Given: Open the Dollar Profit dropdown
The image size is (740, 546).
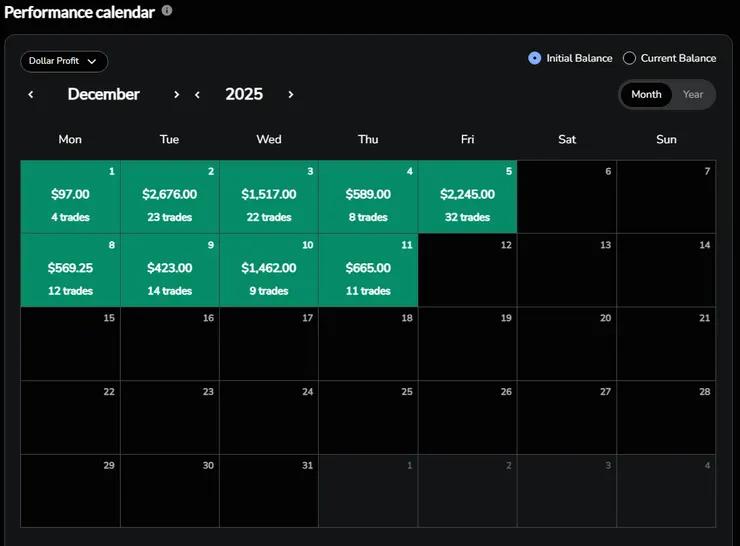Looking at the screenshot, I should [64, 62].
